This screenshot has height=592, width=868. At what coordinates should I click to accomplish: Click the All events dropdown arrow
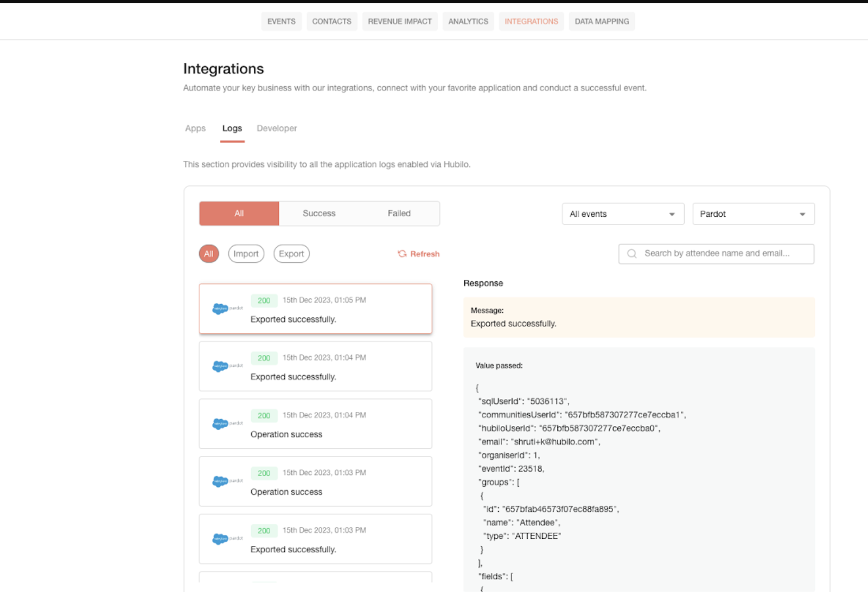(672, 214)
